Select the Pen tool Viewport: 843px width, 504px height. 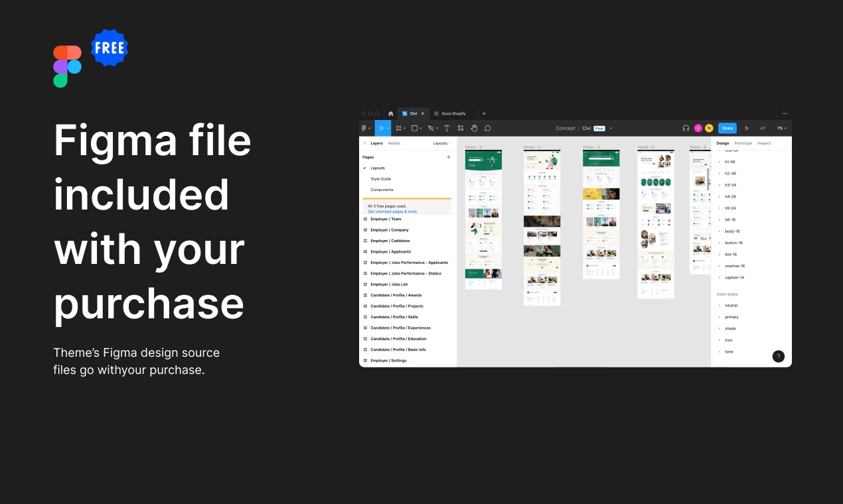pyautogui.click(x=430, y=128)
